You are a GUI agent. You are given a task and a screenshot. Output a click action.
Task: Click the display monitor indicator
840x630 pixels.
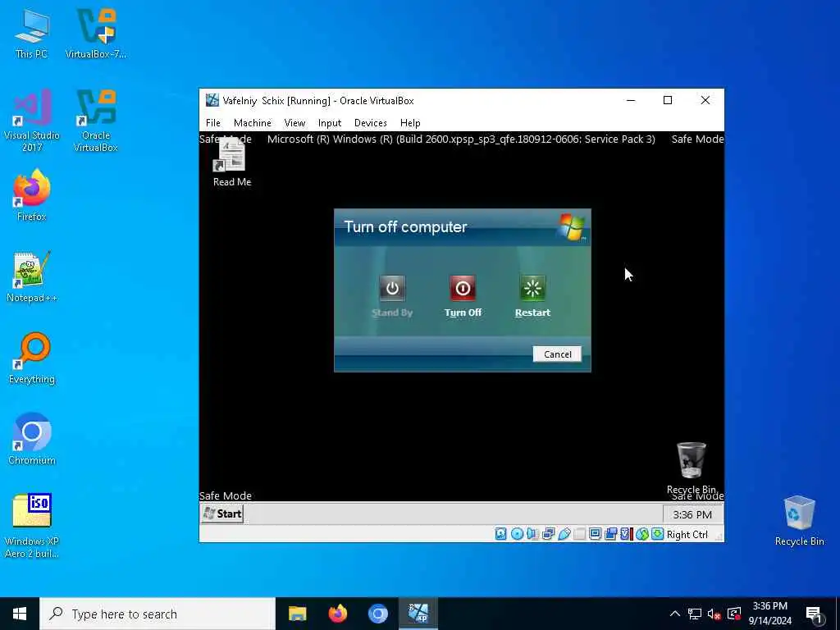tap(596, 534)
